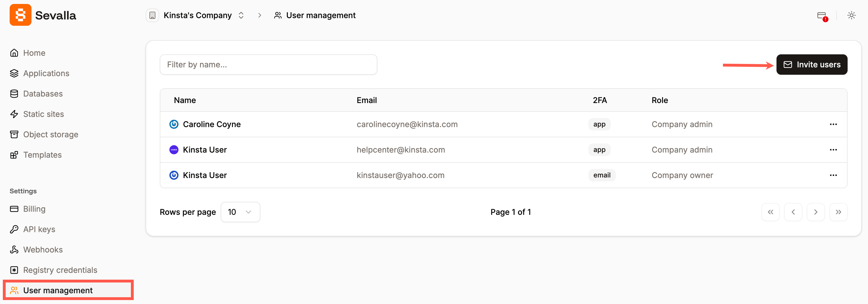The width and height of the screenshot is (868, 304).
Task: Open Webhooks settings
Action: click(x=43, y=249)
